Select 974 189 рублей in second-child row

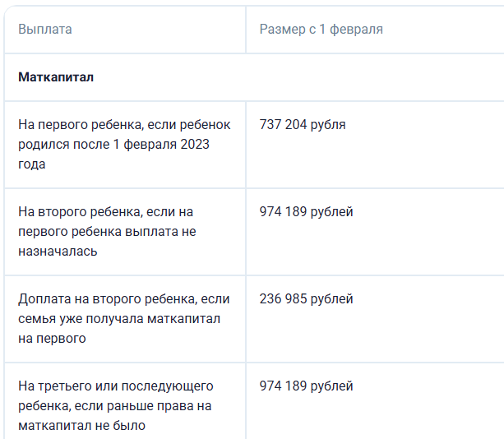click(x=306, y=212)
